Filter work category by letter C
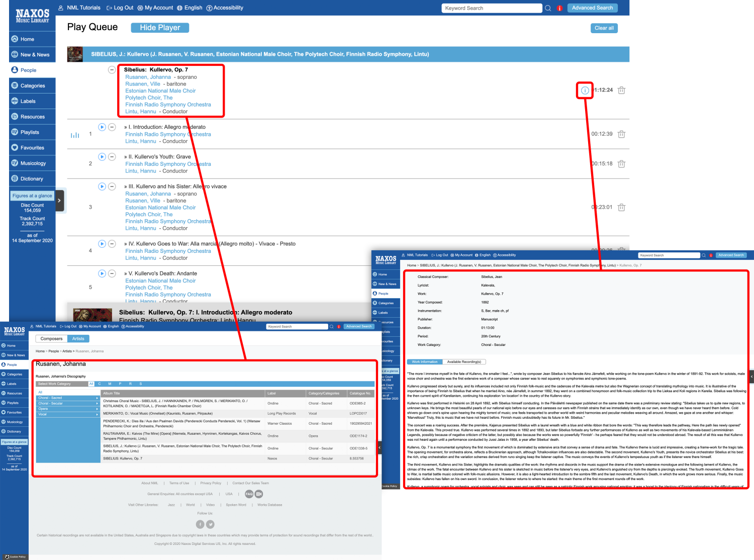 (100, 384)
